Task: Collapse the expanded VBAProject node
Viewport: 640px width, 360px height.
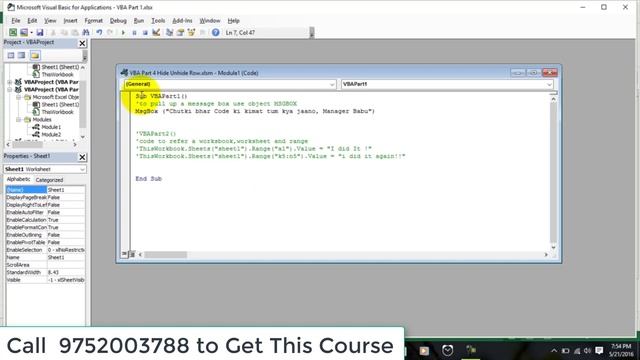Action: point(10,89)
